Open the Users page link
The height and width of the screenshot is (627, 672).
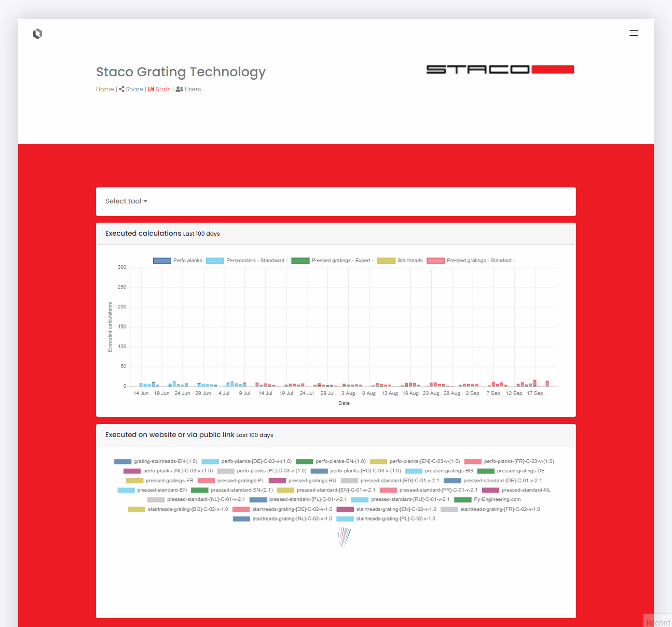193,89
